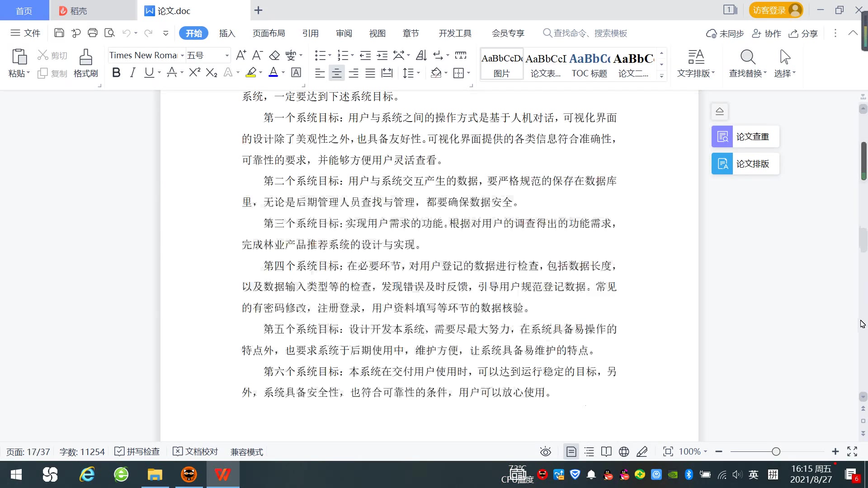
Task: Apply superscript formatting
Action: point(195,72)
